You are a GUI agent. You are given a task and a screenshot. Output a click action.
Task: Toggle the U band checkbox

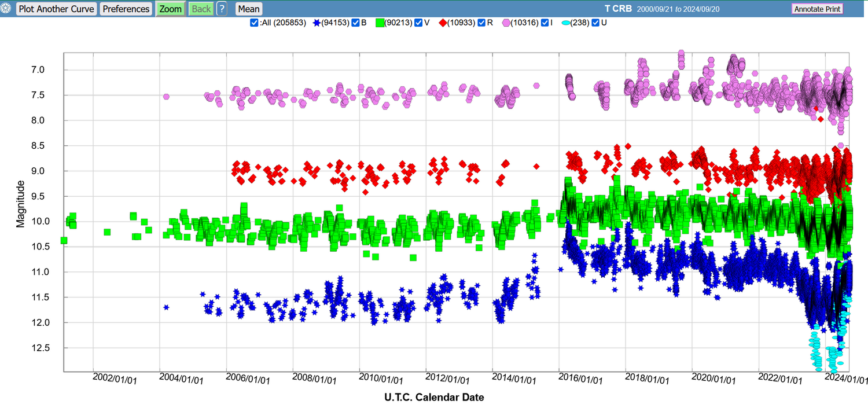point(595,23)
